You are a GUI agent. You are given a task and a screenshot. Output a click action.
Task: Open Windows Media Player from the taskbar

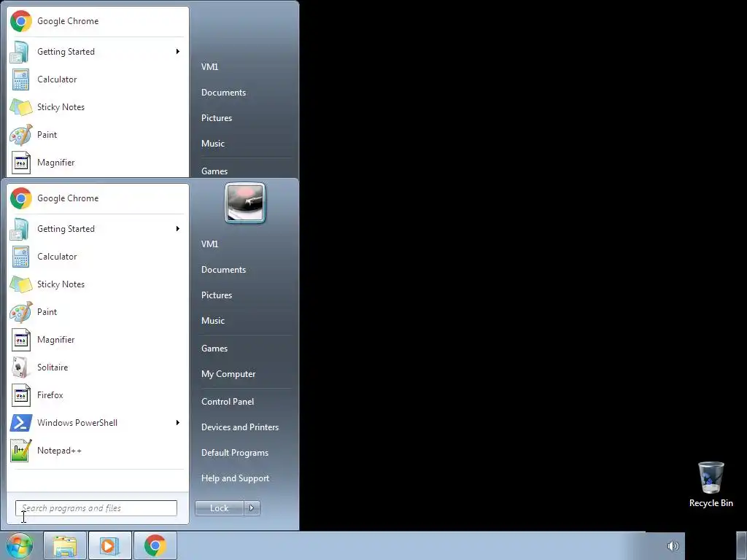click(x=109, y=545)
